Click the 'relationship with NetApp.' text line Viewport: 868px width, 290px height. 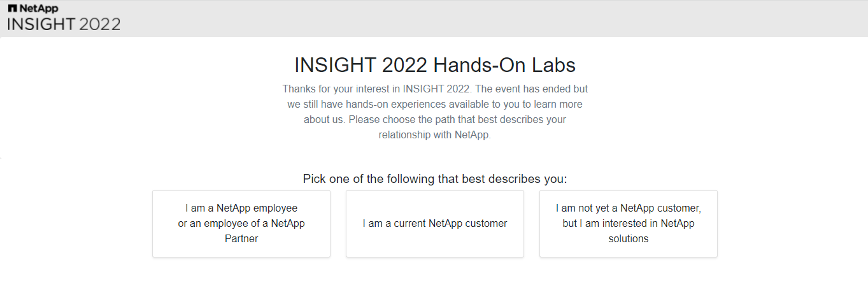coord(435,135)
